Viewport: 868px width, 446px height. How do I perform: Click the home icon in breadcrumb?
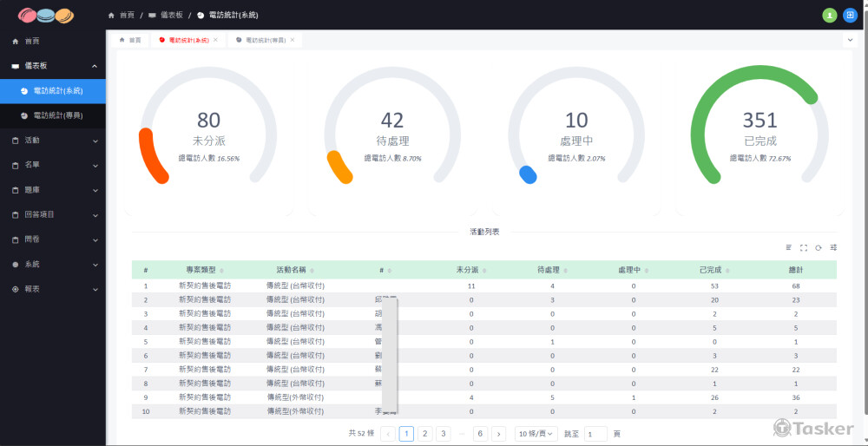point(111,16)
